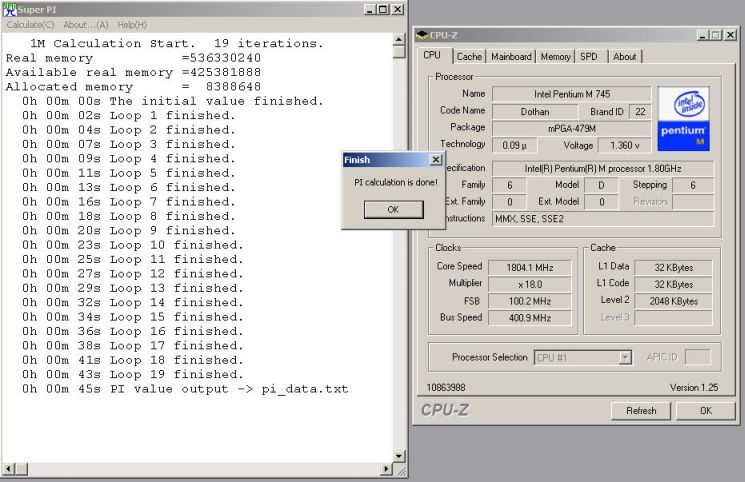The image size is (745, 482).
Task: Click the Core Speed value '1804.1 MHz'
Action: click(530, 268)
